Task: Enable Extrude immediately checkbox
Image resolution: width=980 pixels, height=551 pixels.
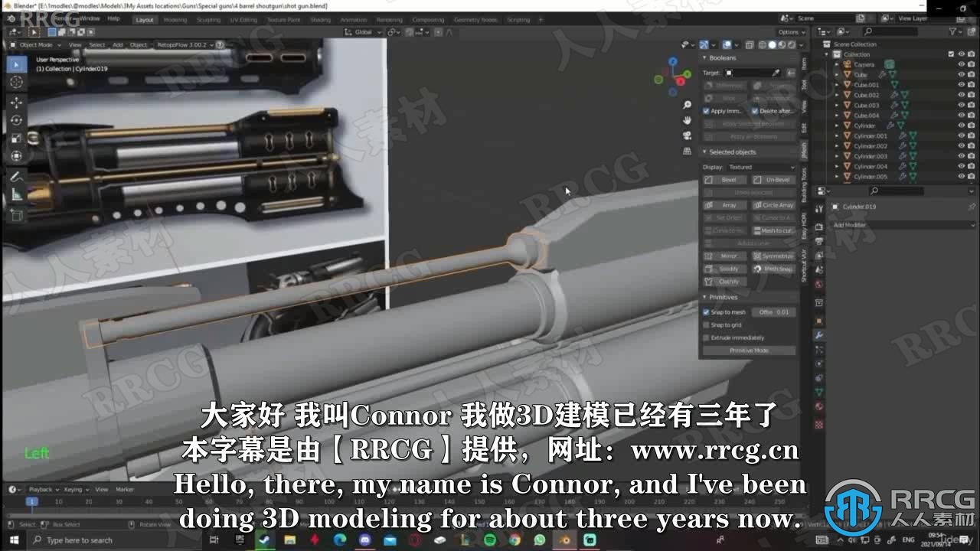Action: (x=706, y=337)
